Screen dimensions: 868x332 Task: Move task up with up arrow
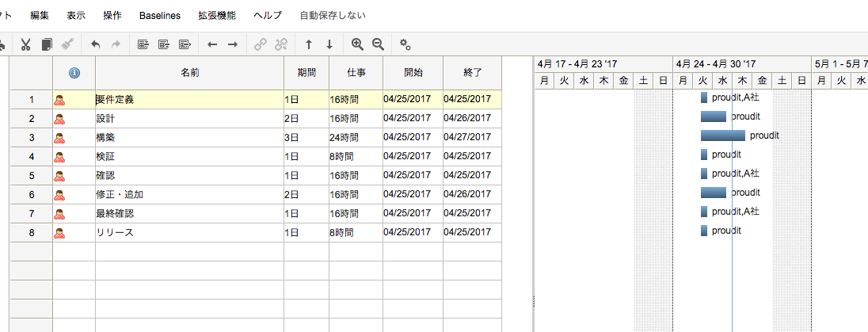click(x=308, y=44)
